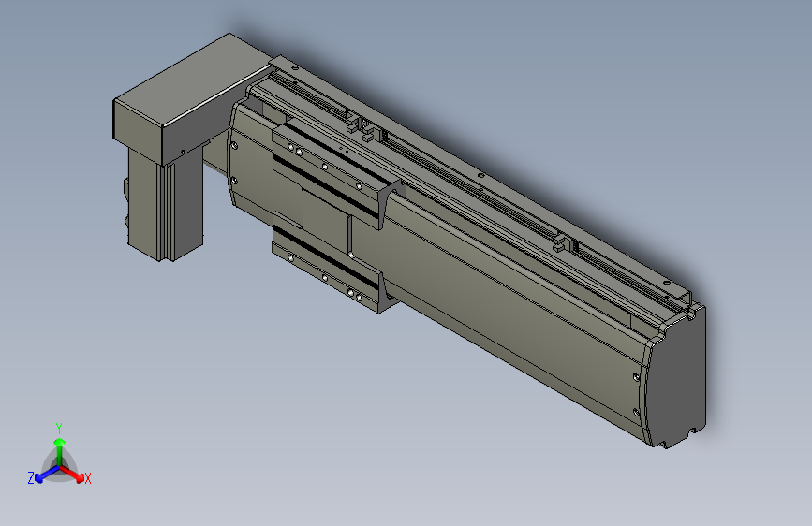Click the green Y axis arrow on triad
The height and width of the screenshot is (526, 812).
pyautogui.click(x=60, y=451)
